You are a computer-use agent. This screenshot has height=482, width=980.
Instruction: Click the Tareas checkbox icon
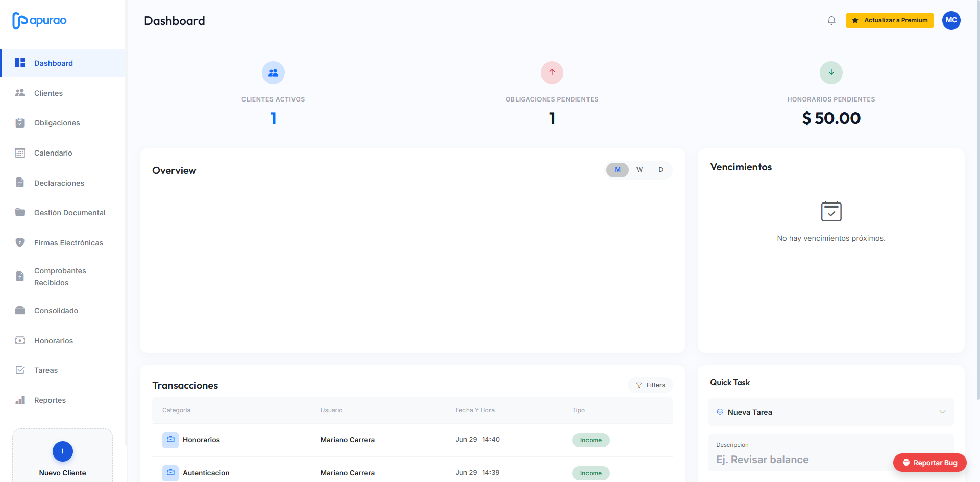coord(20,370)
